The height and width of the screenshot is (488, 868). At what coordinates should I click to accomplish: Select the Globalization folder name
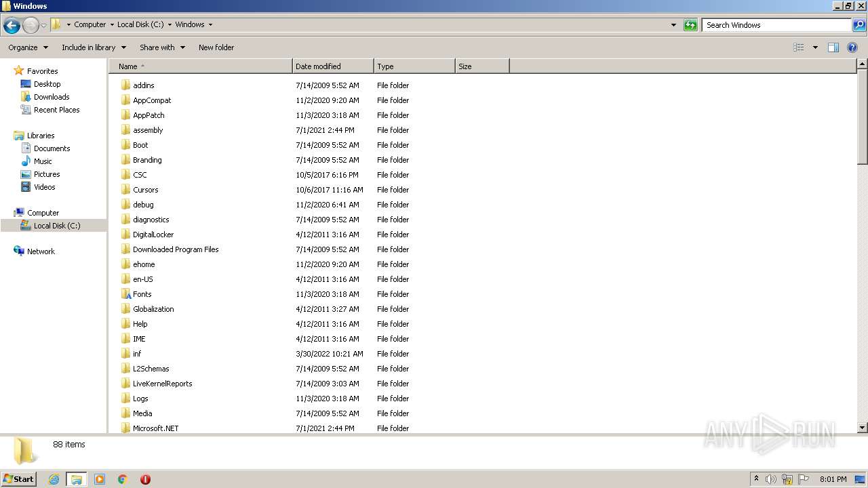[x=153, y=309]
